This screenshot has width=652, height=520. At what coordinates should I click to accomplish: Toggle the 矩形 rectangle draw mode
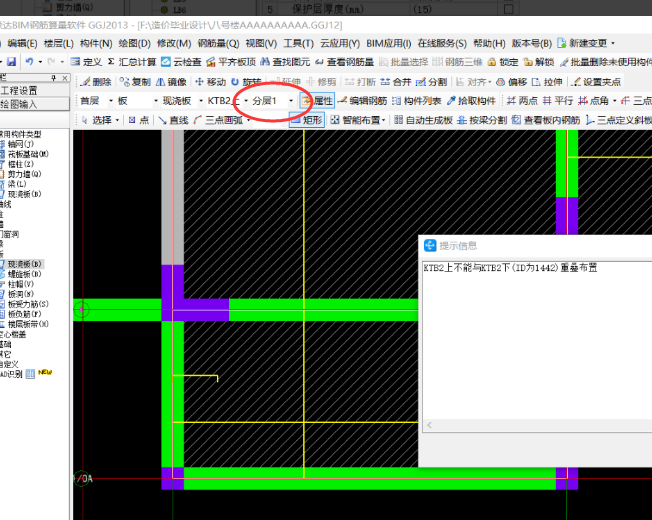[307, 120]
